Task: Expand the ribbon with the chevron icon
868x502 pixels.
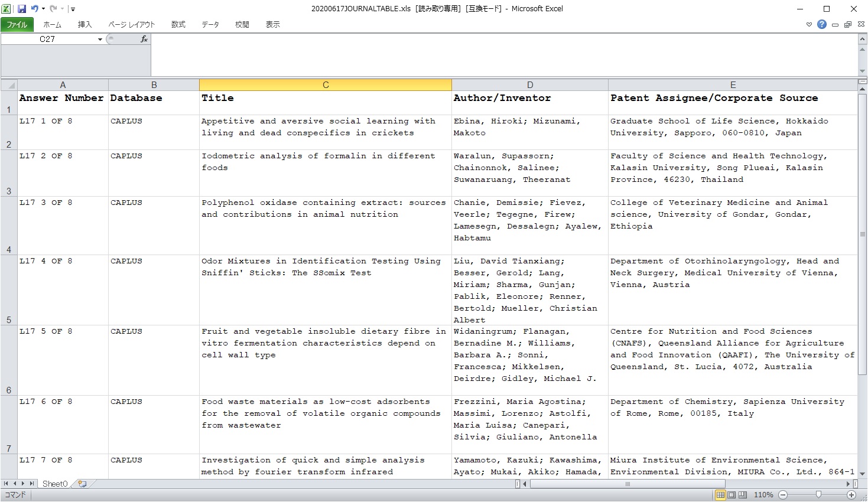Action: pos(809,24)
